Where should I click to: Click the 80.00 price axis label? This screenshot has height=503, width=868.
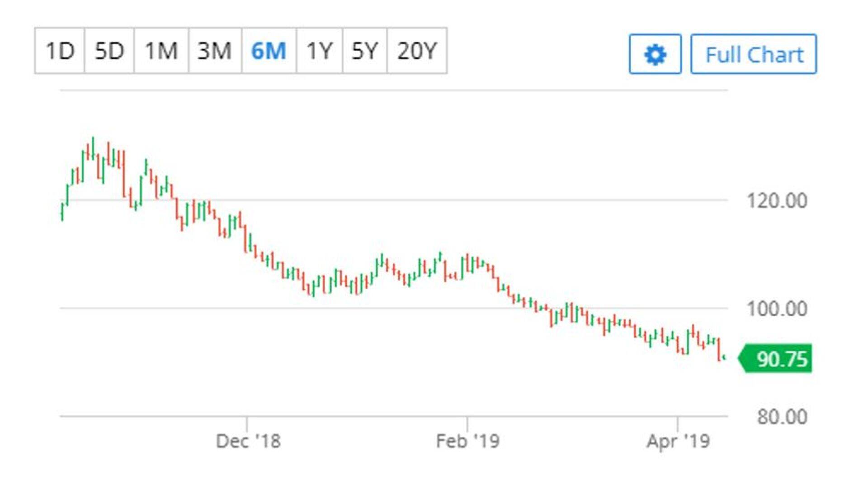click(x=782, y=417)
